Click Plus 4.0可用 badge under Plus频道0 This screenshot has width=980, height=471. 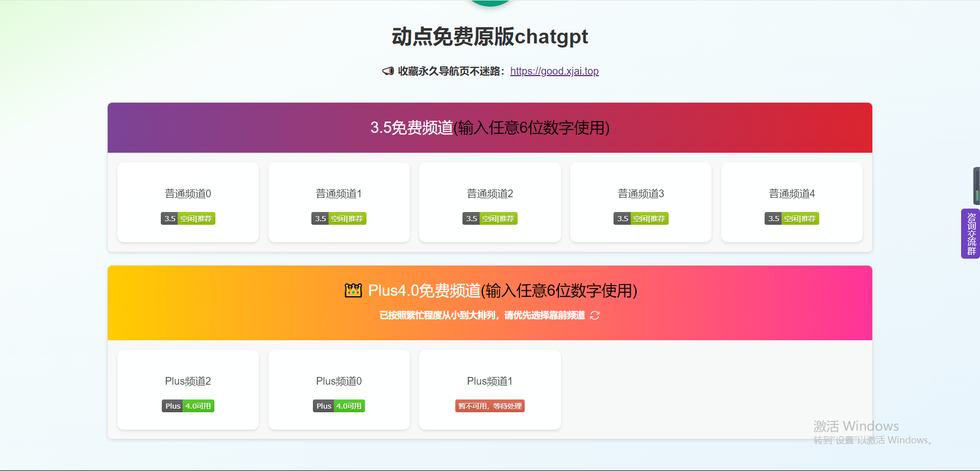(339, 406)
